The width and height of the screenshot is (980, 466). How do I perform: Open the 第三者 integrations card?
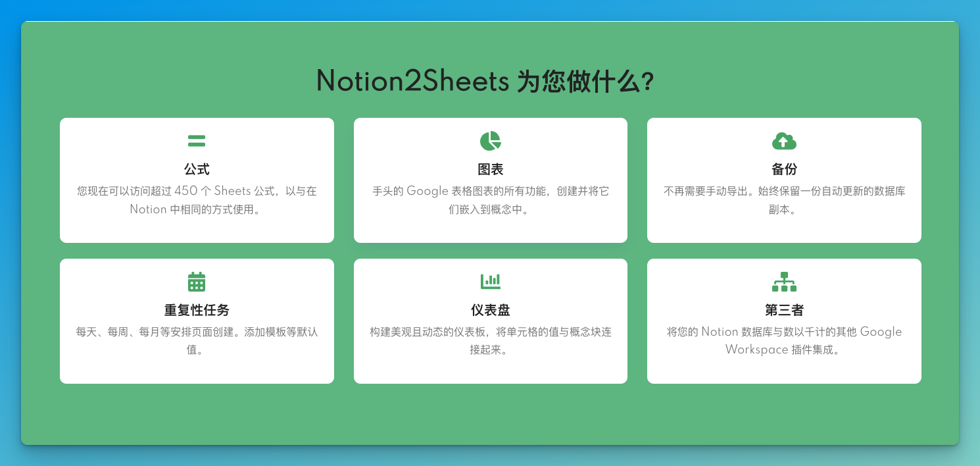784,321
